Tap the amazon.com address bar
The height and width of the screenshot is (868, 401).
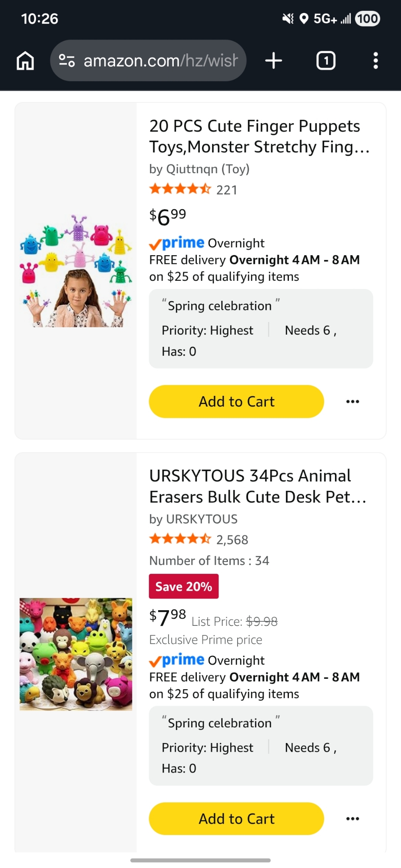160,61
